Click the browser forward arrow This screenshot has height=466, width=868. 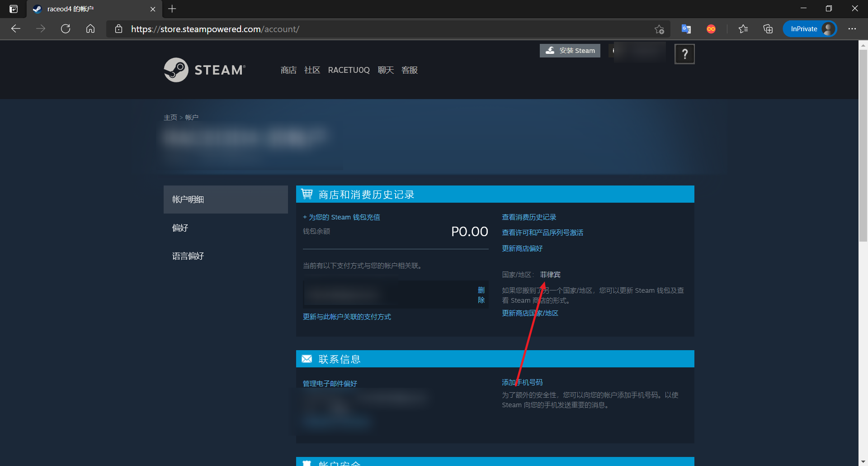[41, 29]
